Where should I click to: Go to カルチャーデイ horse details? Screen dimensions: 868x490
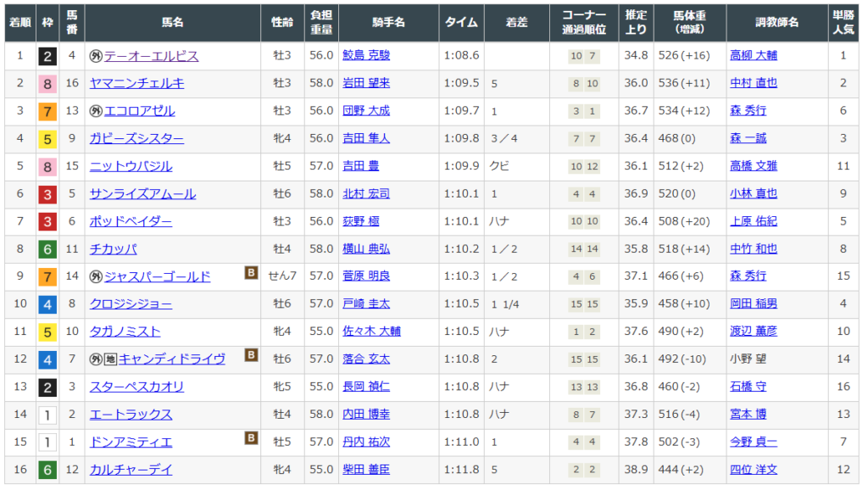click(131, 470)
